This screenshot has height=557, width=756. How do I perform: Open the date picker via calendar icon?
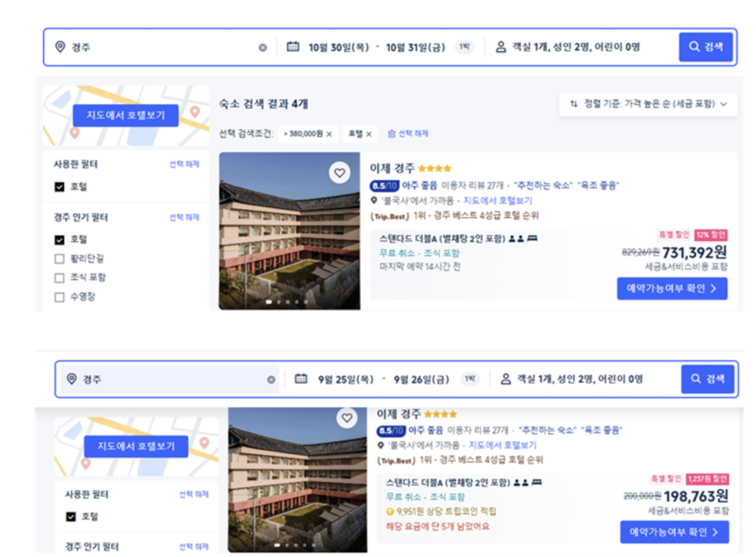coord(292,46)
